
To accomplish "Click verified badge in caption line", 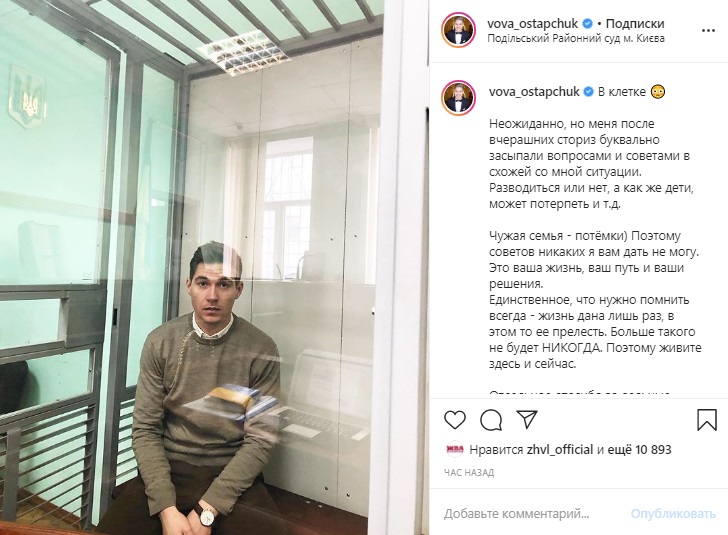I will pos(588,91).
